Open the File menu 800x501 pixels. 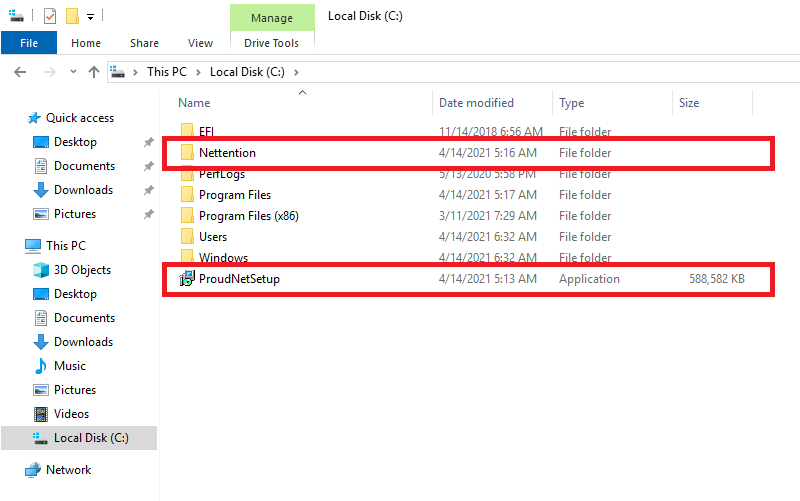[29, 43]
